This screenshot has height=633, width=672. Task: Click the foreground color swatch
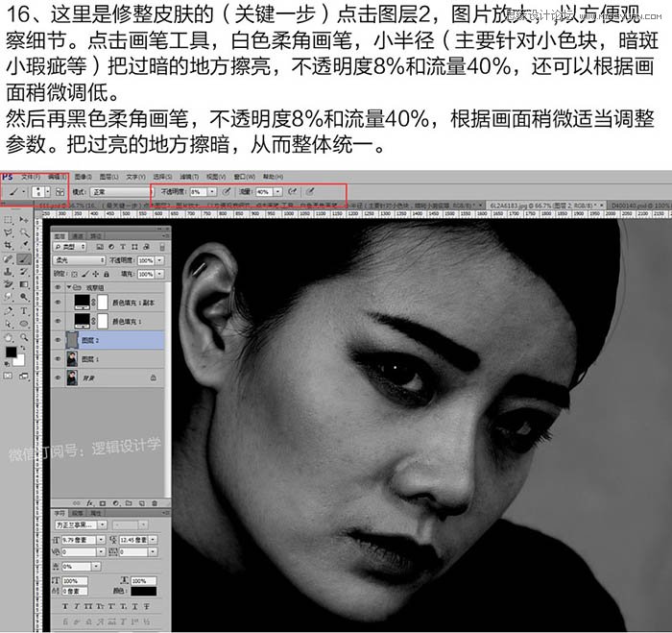(11, 353)
